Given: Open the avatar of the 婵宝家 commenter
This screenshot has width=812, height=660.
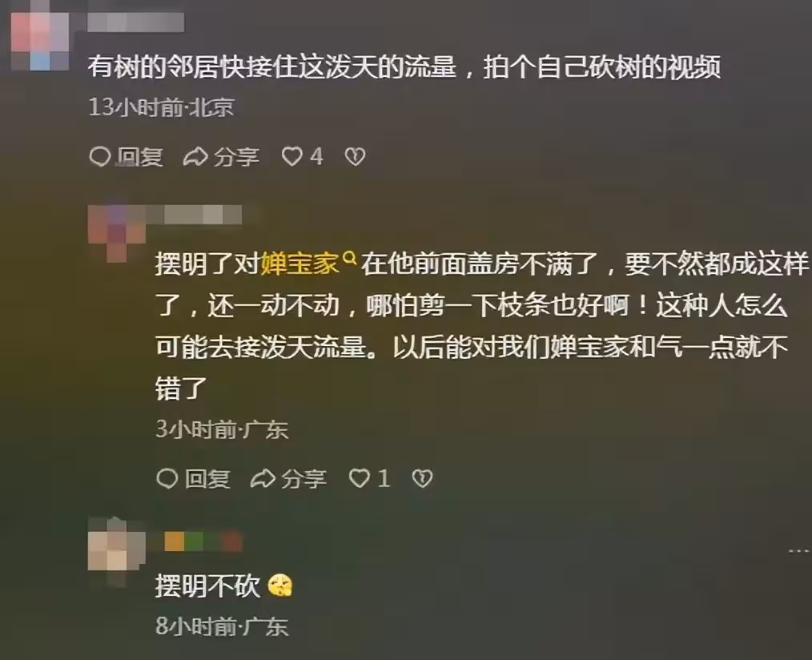Looking at the screenshot, I should pyautogui.click(x=117, y=232).
